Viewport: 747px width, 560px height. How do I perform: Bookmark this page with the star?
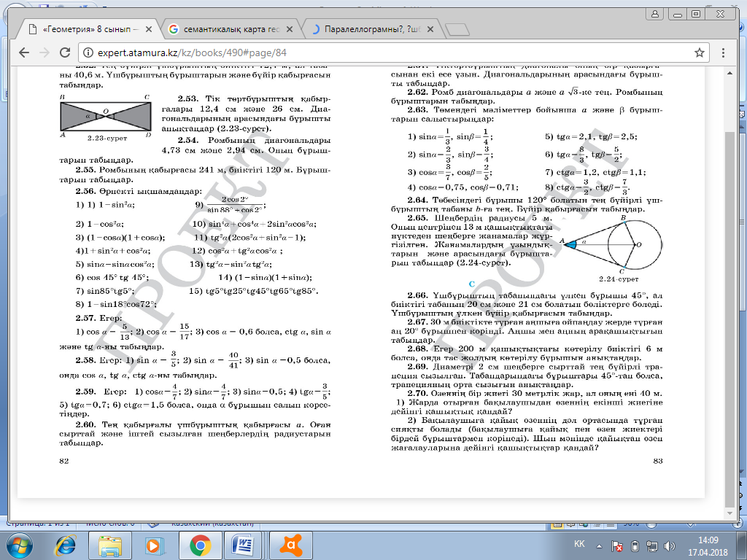(x=699, y=52)
